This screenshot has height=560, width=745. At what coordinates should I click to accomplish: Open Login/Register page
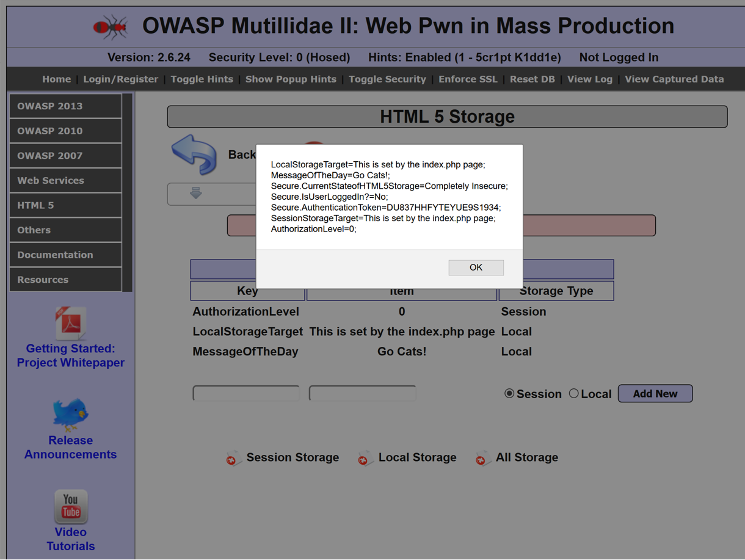(x=120, y=79)
